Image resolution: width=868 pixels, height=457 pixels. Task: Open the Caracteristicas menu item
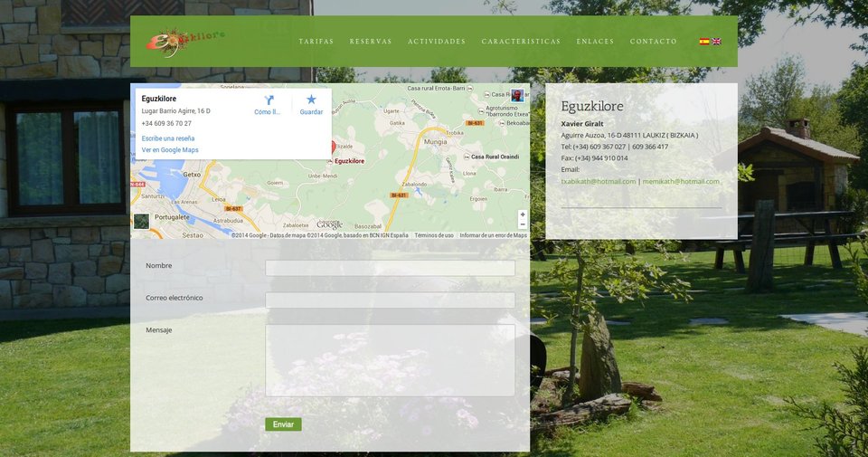point(521,42)
